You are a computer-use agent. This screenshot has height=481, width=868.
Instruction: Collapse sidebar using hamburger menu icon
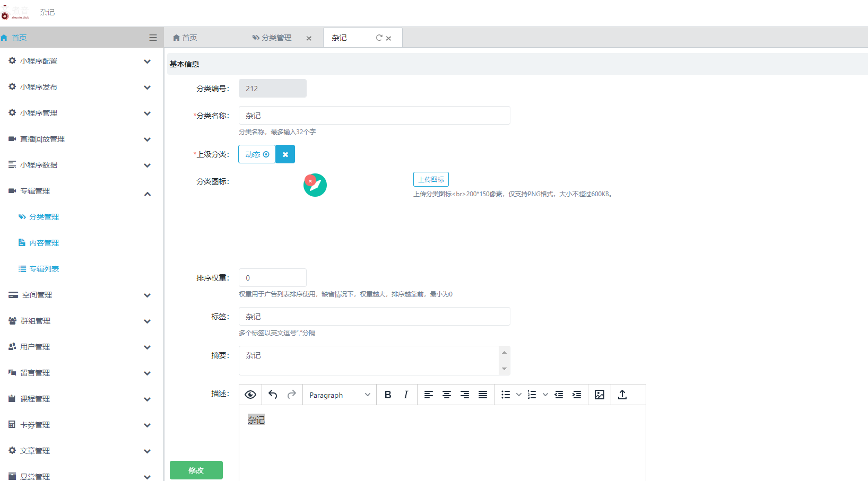pyautogui.click(x=153, y=38)
